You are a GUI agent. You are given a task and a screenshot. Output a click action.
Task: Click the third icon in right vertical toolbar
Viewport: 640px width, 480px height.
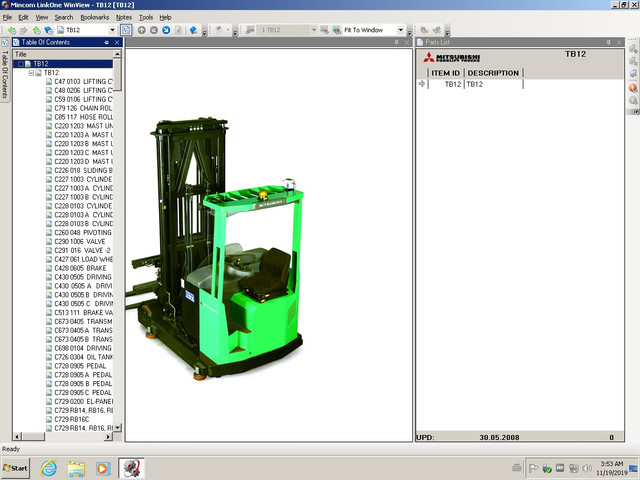point(633,74)
